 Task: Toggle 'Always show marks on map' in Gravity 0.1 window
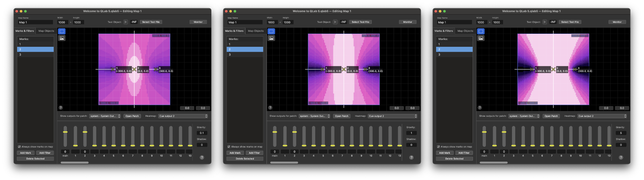(19, 147)
